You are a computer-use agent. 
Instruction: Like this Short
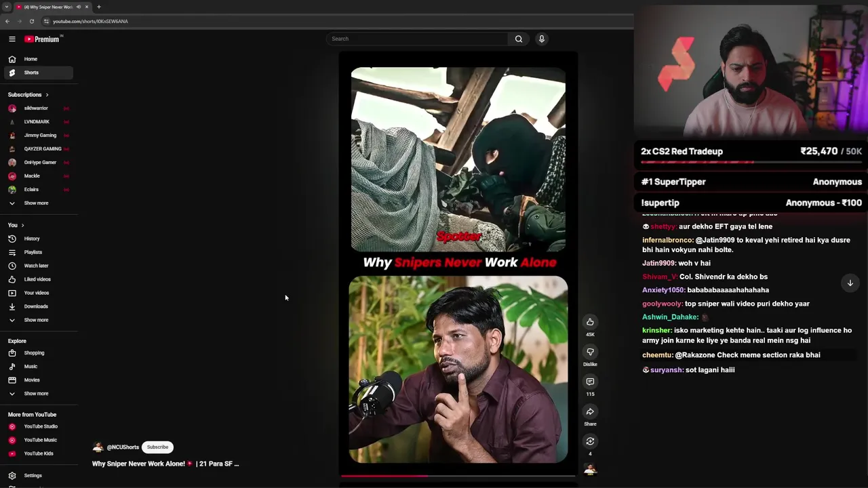[x=590, y=322]
